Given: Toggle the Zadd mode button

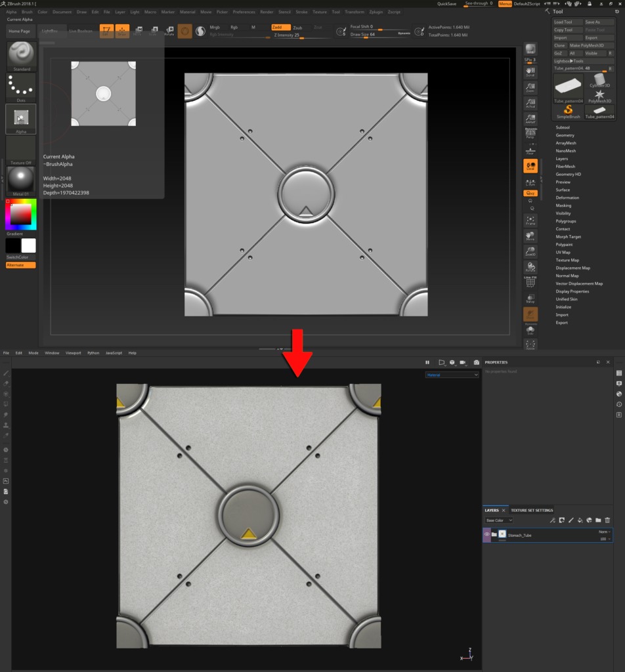Looking at the screenshot, I should coord(280,28).
